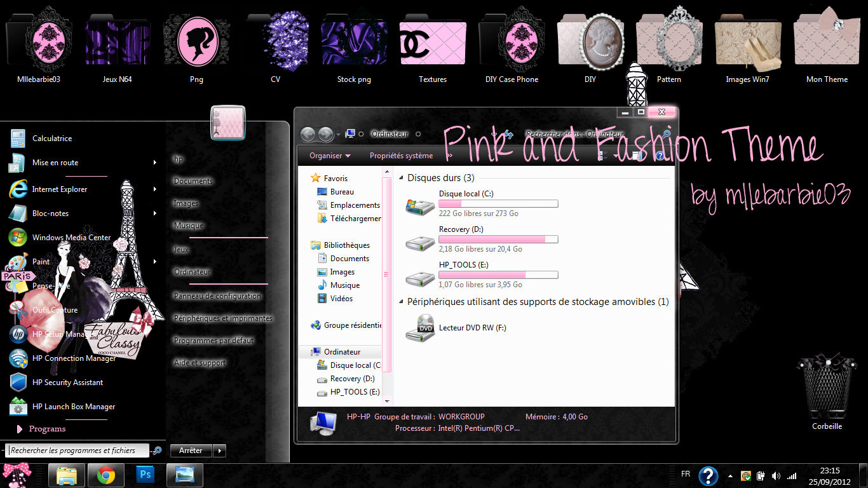This screenshot has height=488, width=868.
Task: Click the Windows help question mark in the tray
Action: pos(708,475)
